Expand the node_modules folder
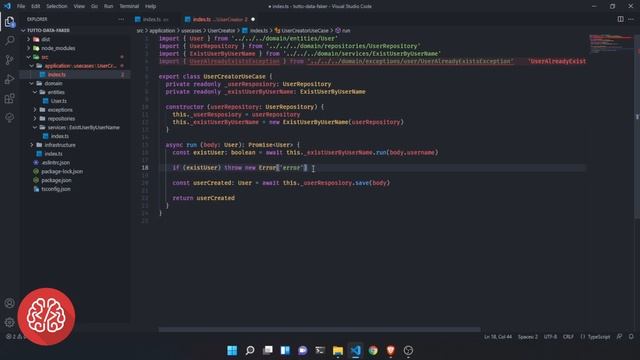Image resolution: width=640 pixels, height=360 pixels. click(x=58, y=48)
